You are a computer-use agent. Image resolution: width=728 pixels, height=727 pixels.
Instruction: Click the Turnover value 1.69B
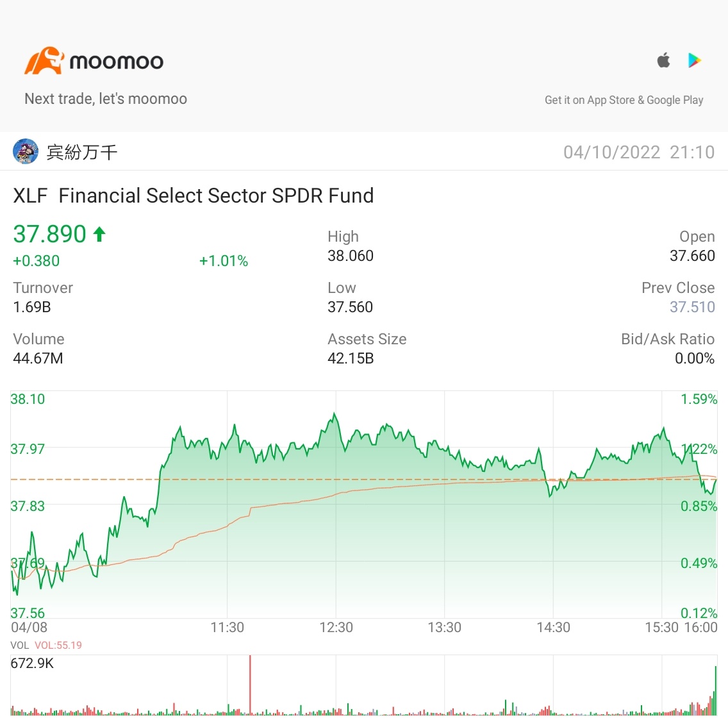pyautogui.click(x=31, y=306)
